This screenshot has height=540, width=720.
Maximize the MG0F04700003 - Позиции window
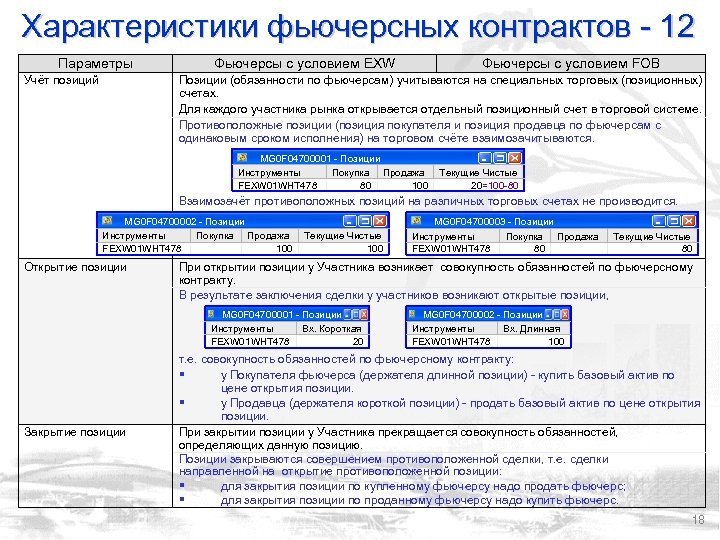point(674,221)
